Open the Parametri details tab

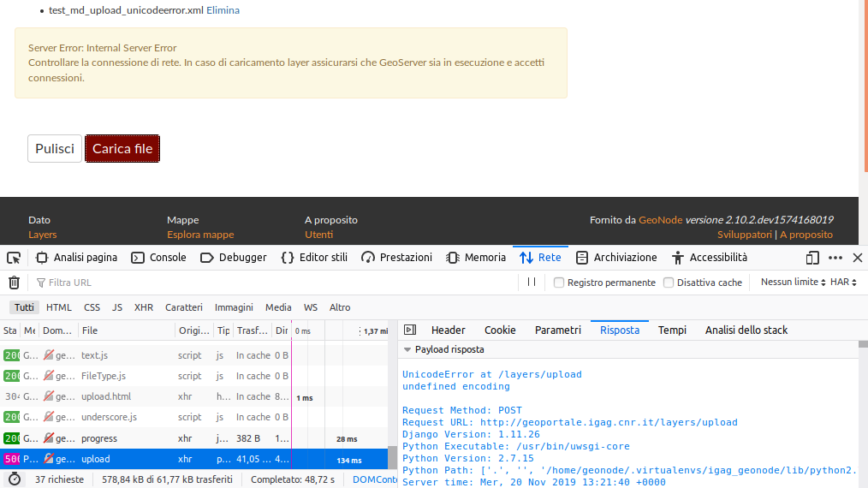[x=557, y=330]
